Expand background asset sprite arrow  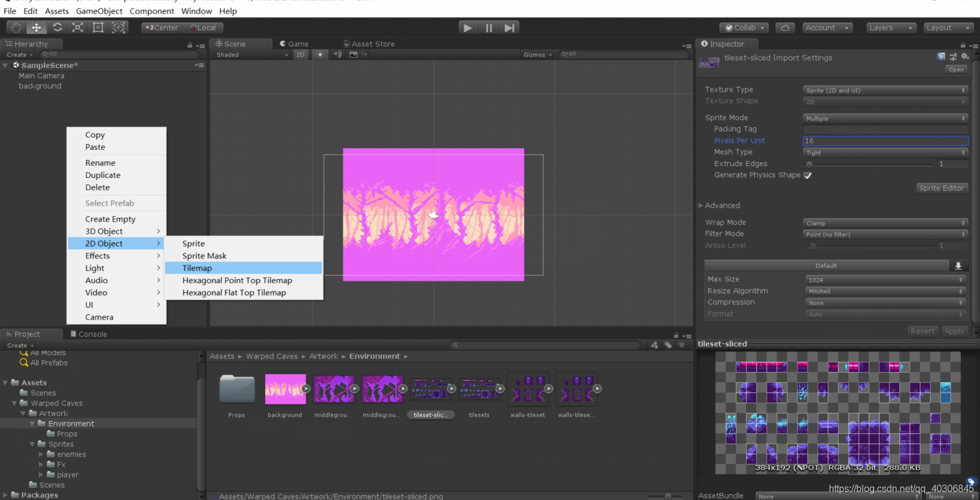[305, 389]
